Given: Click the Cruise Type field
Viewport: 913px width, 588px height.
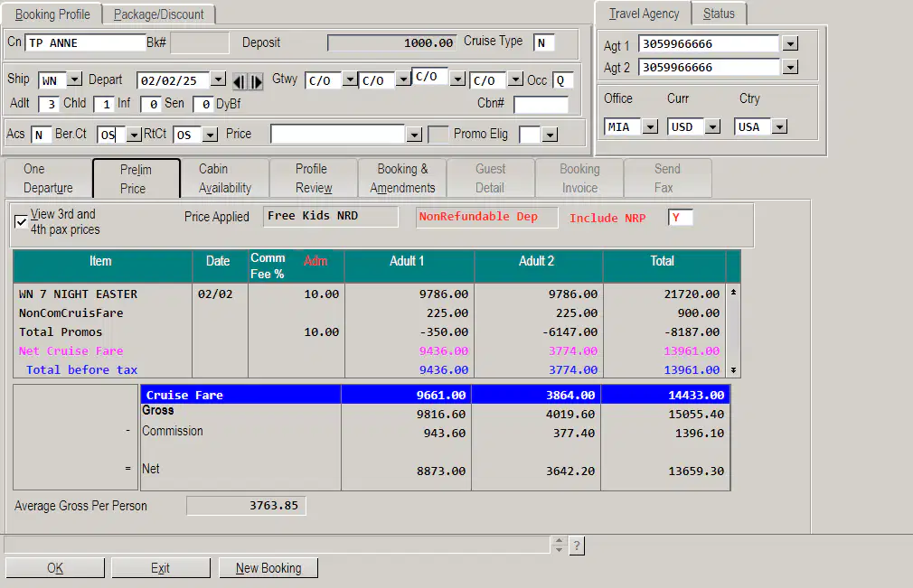Looking at the screenshot, I should [544, 43].
